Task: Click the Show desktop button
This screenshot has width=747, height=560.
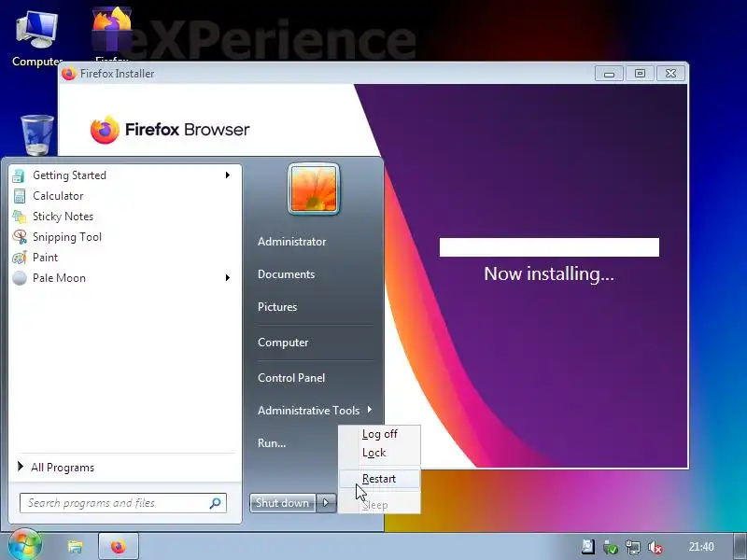Action: (740, 546)
